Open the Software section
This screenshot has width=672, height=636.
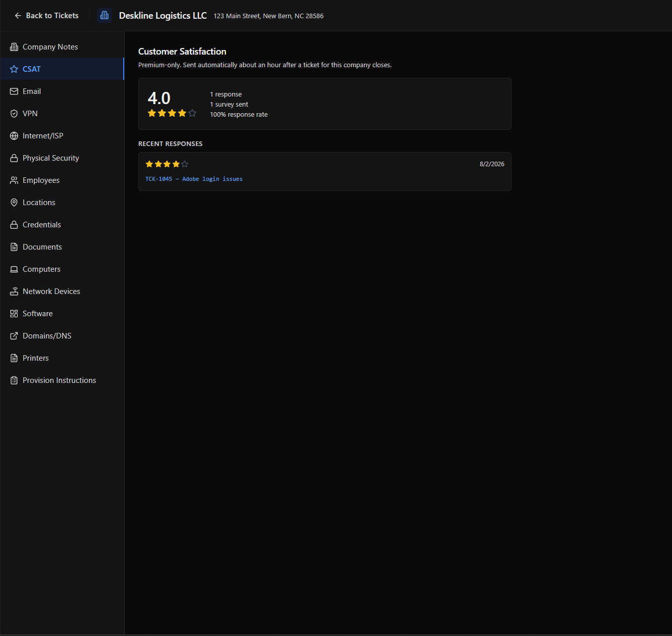point(62,314)
